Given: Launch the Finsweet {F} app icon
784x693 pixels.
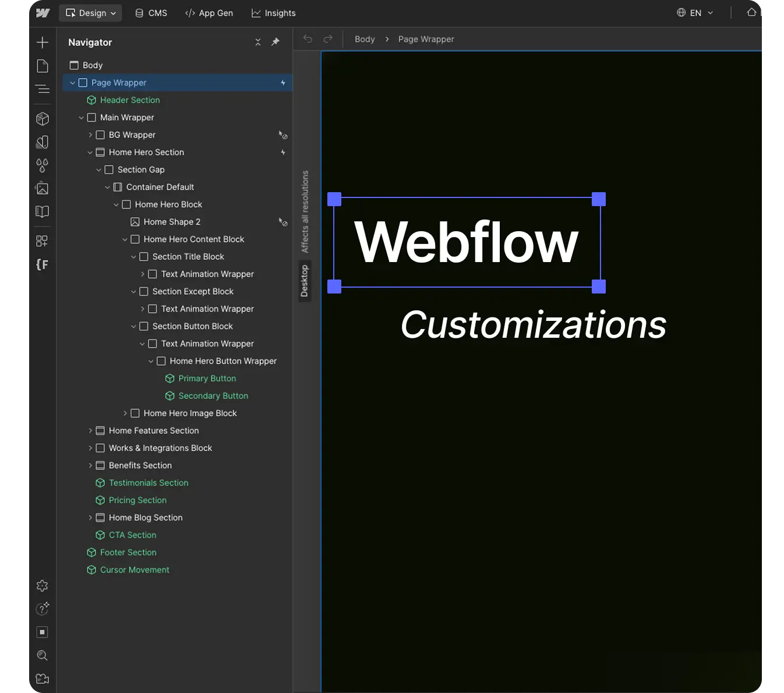Looking at the screenshot, I should pos(43,264).
